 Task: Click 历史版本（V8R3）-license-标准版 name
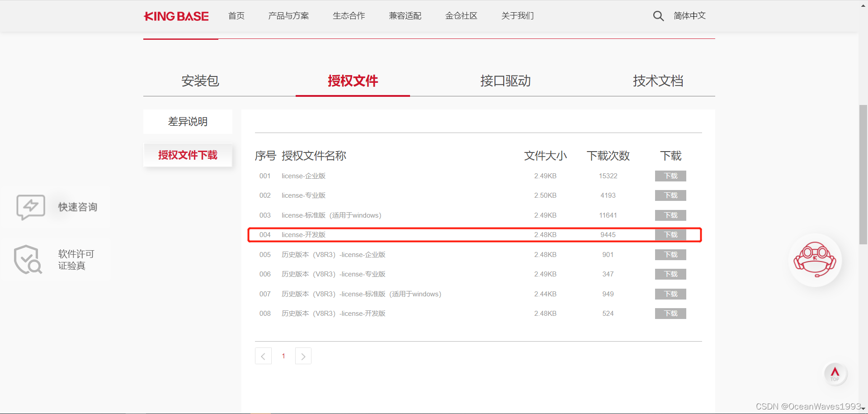362,294
